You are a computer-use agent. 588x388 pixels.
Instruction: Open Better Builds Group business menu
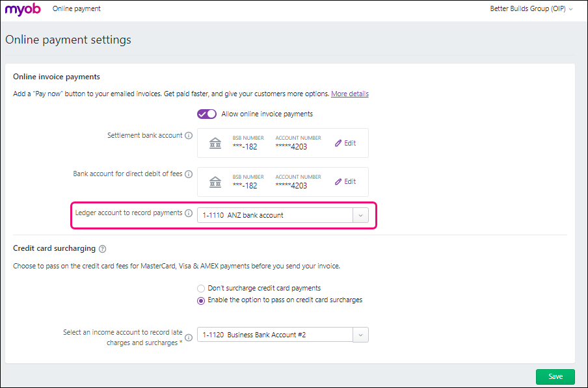coord(531,9)
